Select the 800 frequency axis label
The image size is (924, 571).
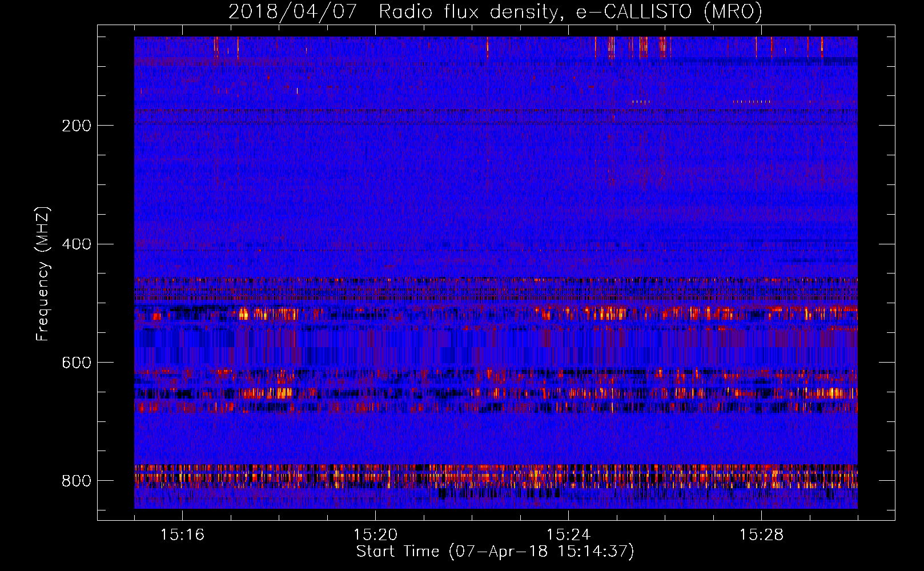coord(77,481)
